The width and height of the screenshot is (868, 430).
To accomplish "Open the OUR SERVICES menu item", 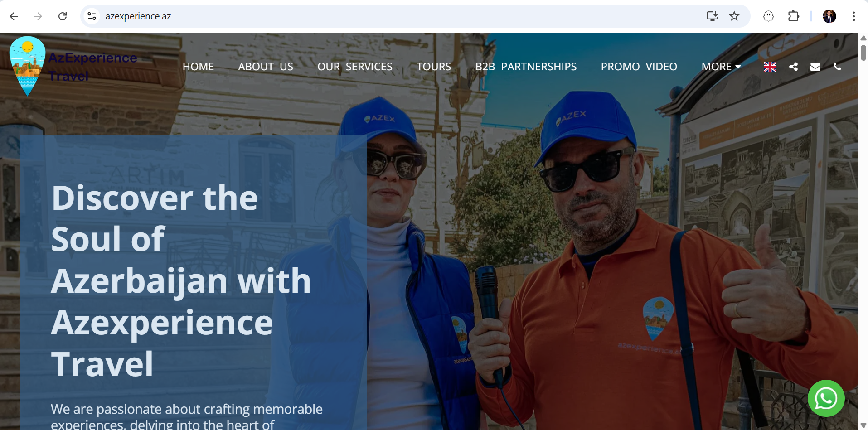I will coord(355,67).
